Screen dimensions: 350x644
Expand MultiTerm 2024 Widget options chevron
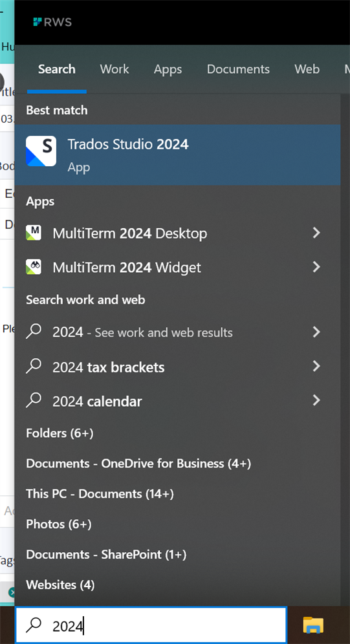(316, 267)
